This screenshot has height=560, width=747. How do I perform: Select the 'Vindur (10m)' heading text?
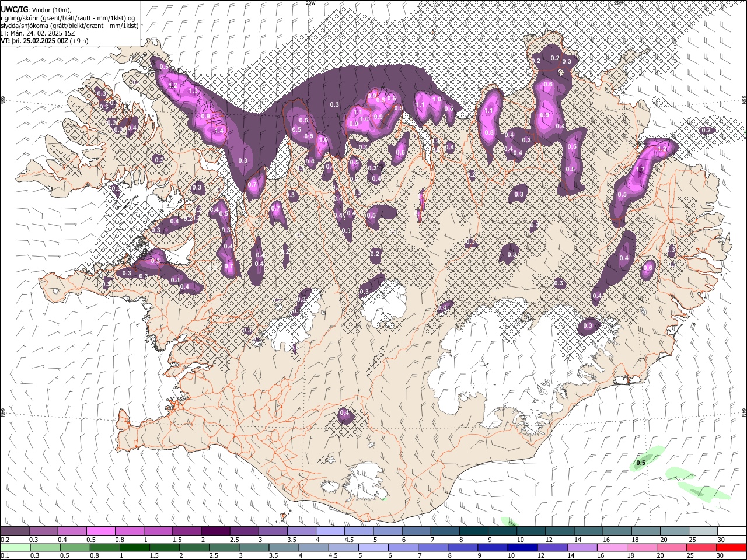point(51,9)
